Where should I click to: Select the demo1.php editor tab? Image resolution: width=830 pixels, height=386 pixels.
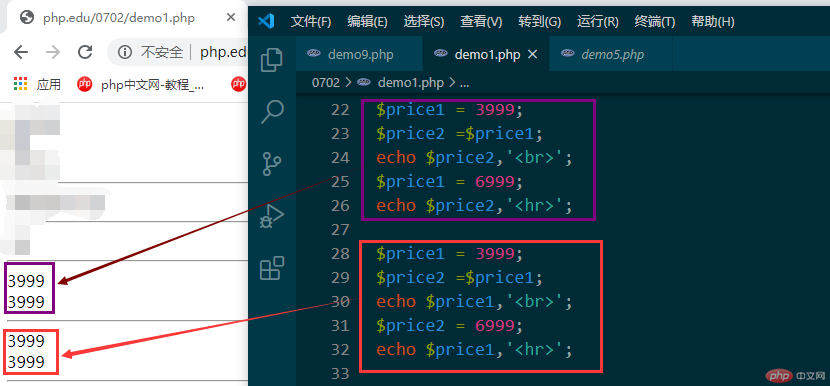point(486,54)
